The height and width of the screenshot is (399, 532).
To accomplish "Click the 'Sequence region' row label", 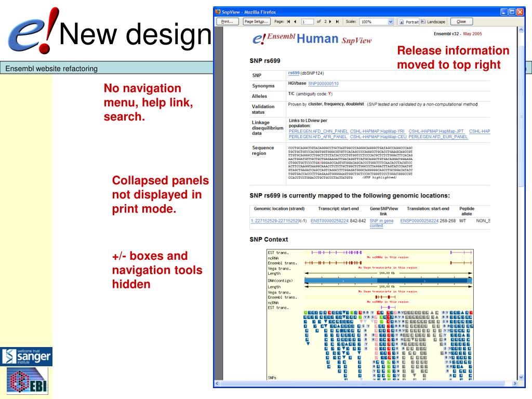I will pos(262,151).
